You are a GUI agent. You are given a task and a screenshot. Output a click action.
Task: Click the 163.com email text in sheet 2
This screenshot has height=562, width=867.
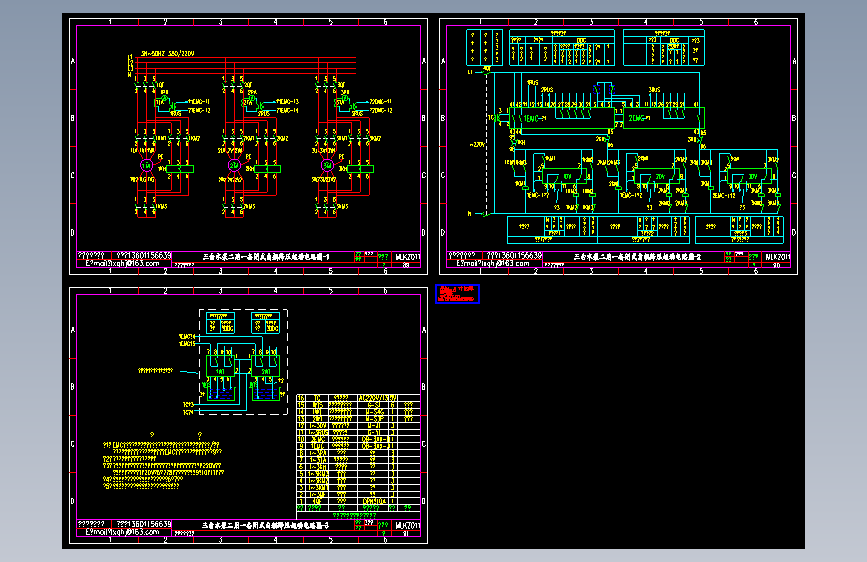click(x=493, y=263)
